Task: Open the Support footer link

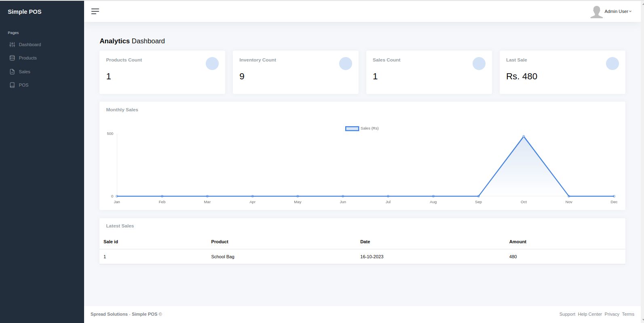Action: click(567, 314)
